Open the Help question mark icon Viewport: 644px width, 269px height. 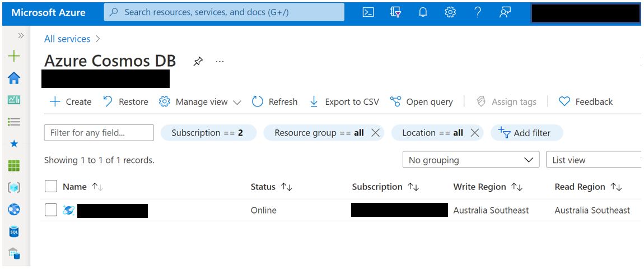pyautogui.click(x=477, y=12)
